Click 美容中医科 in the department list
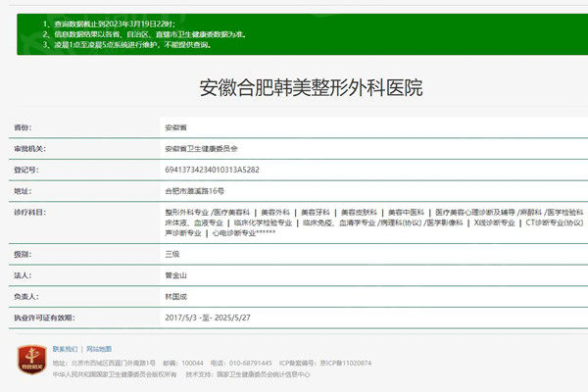 tap(406, 212)
